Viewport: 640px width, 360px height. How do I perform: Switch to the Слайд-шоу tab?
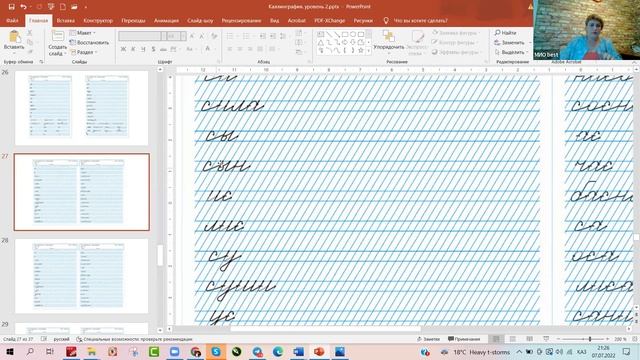pyautogui.click(x=200, y=20)
